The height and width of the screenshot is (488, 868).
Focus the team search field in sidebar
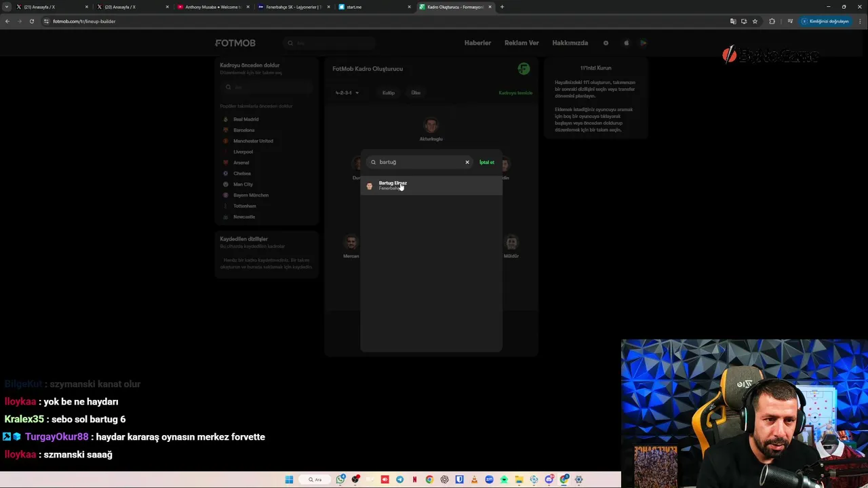click(267, 87)
